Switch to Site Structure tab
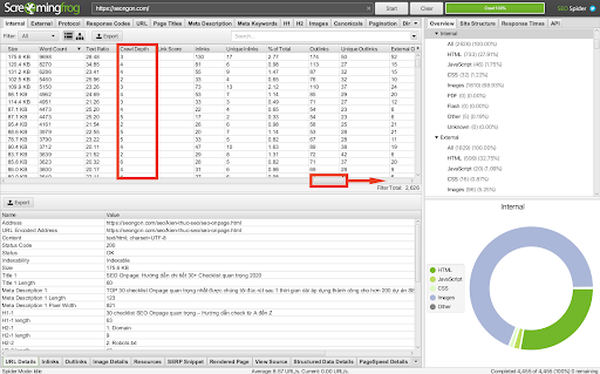Viewport: 600px width, 374px height. [477, 23]
